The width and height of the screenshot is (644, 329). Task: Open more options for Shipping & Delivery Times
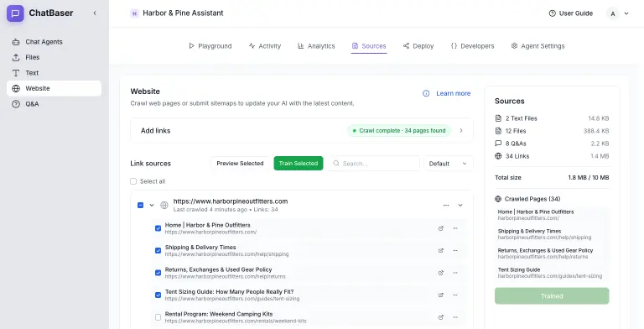pyautogui.click(x=455, y=250)
